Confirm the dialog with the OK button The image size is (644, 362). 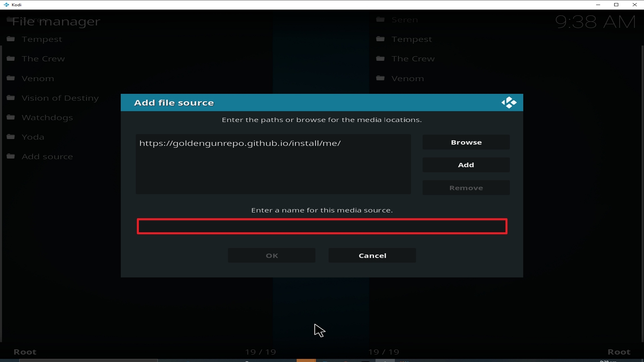[x=272, y=255]
